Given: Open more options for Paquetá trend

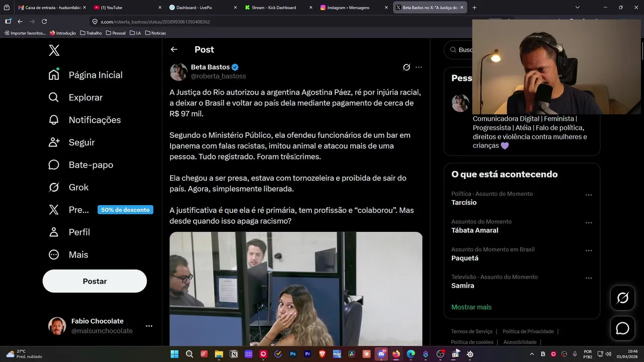Looking at the screenshot, I should [x=589, y=250].
